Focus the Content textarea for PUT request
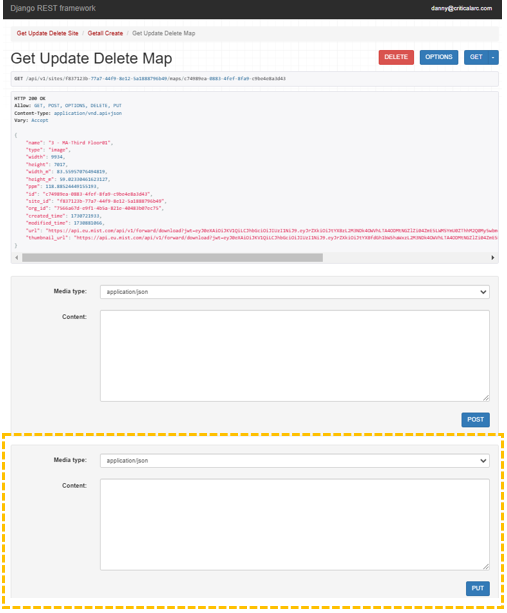This screenshot has width=507, height=613. pyautogui.click(x=295, y=525)
